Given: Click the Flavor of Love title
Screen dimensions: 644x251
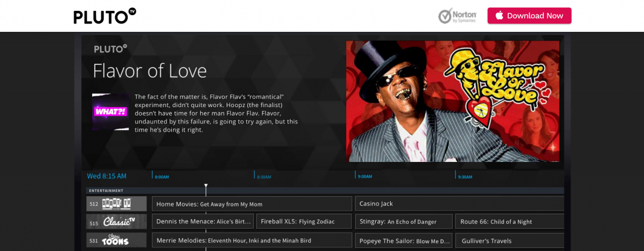Looking at the screenshot, I should pos(150,70).
